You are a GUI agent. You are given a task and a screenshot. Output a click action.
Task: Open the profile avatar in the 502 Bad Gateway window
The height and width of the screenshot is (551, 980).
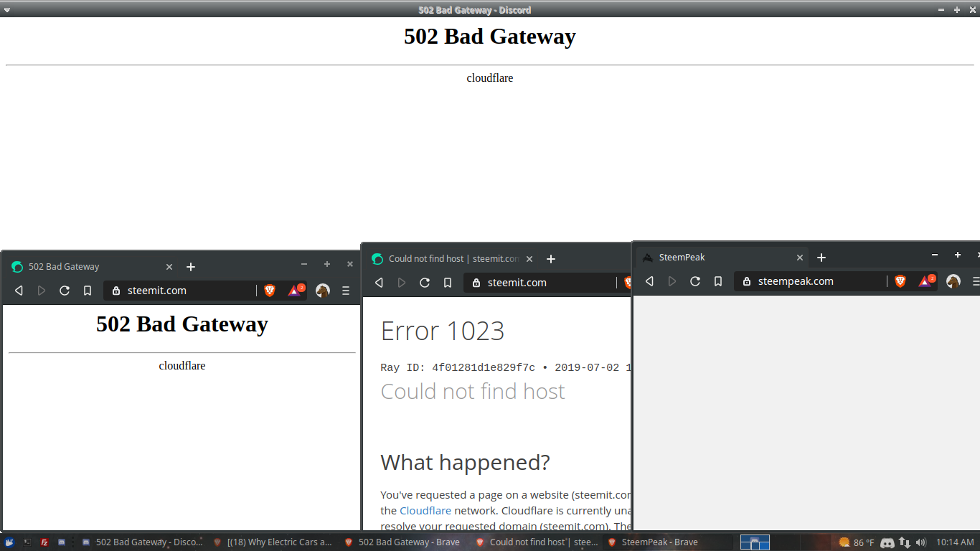pyautogui.click(x=323, y=291)
